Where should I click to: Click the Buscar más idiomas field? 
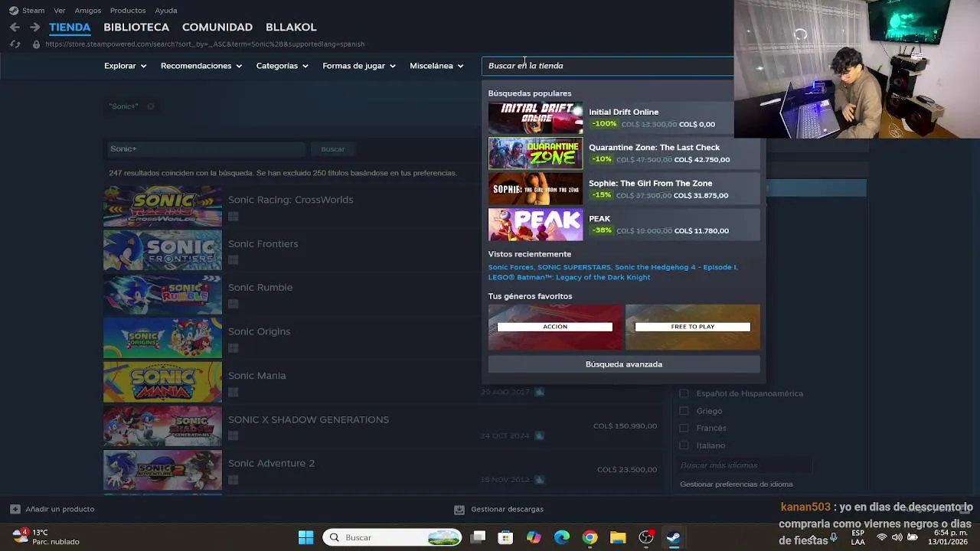[x=746, y=465]
